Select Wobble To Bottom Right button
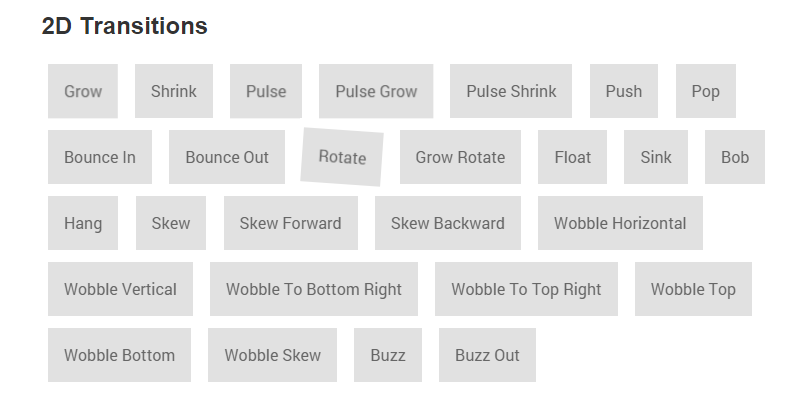 314,289
